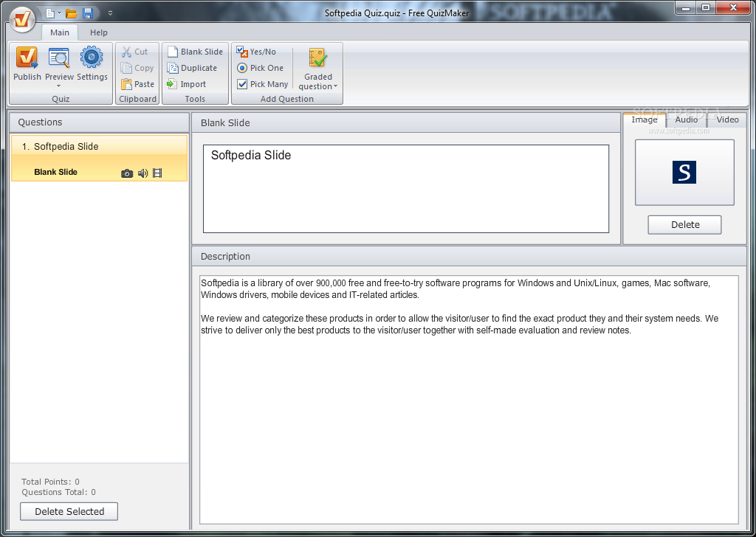Expand the quick access toolbar customization arrow
This screenshot has width=756, height=537.
(110, 13)
